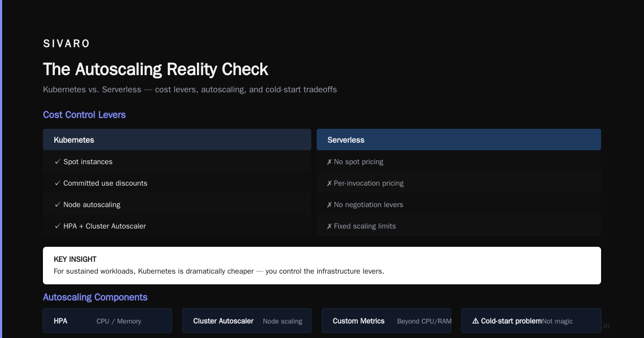Select the Kubernetes column header

tap(177, 139)
